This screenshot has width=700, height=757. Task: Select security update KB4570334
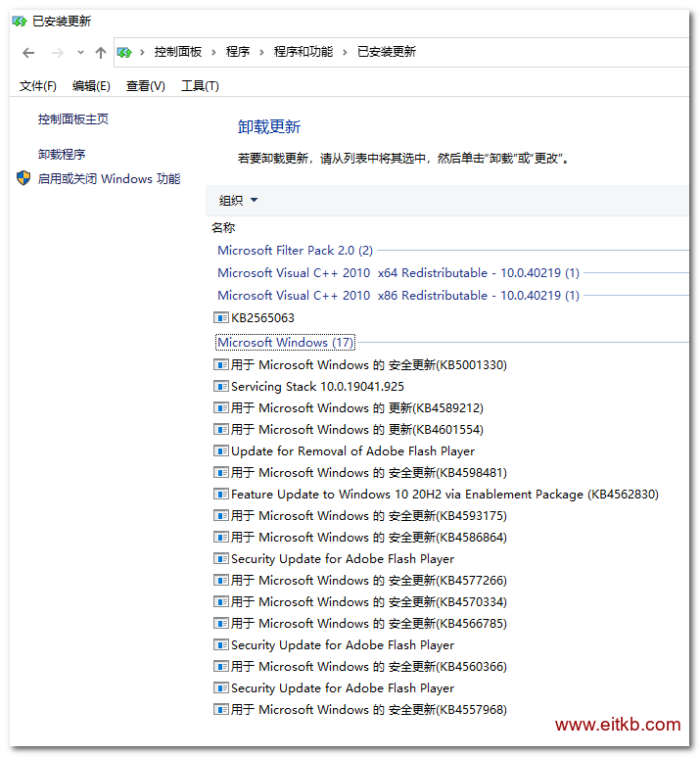tap(369, 601)
